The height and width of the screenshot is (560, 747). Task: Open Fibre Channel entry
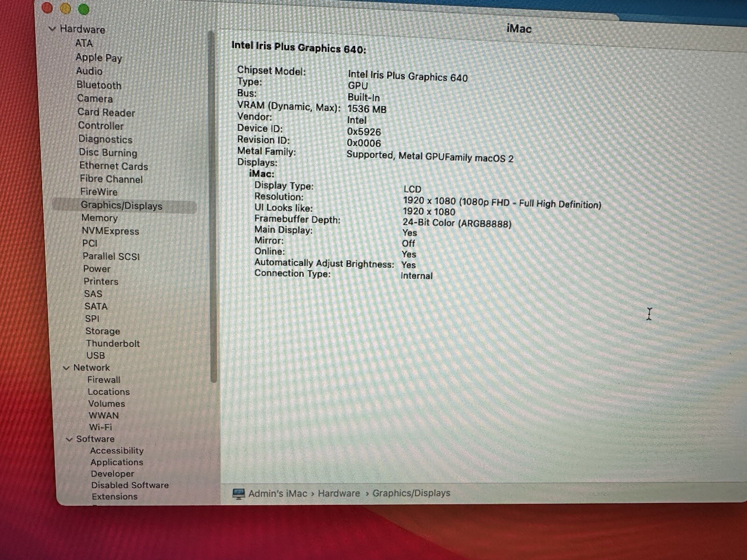(x=111, y=179)
